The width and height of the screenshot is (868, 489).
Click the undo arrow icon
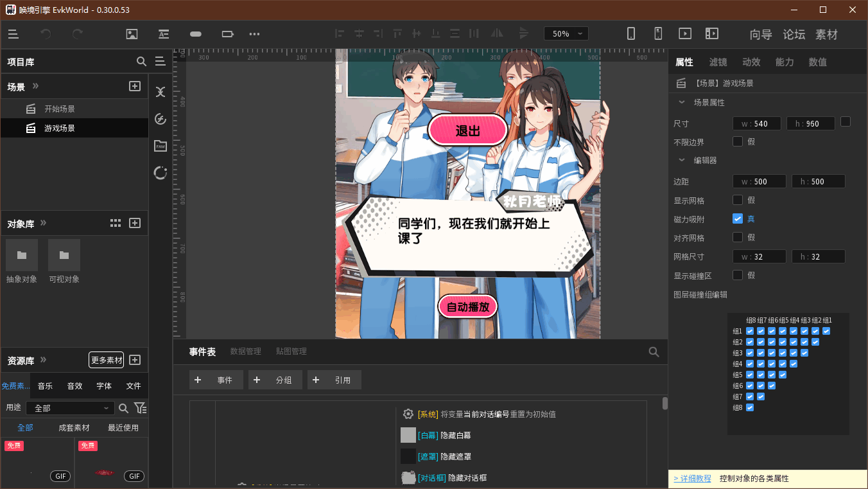coord(46,33)
